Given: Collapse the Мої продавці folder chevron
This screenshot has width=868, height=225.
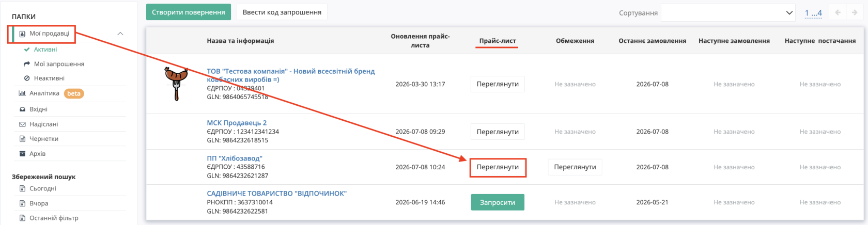Looking at the screenshot, I should click(x=120, y=34).
